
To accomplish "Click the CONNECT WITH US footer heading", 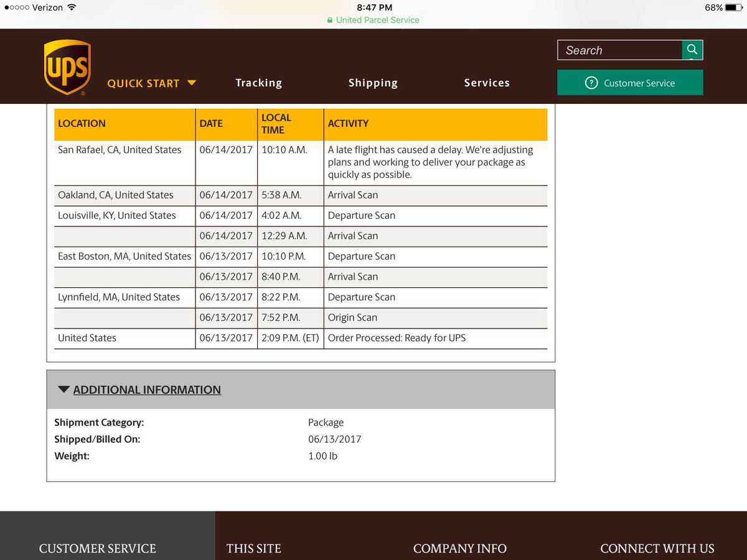I will (x=657, y=549).
